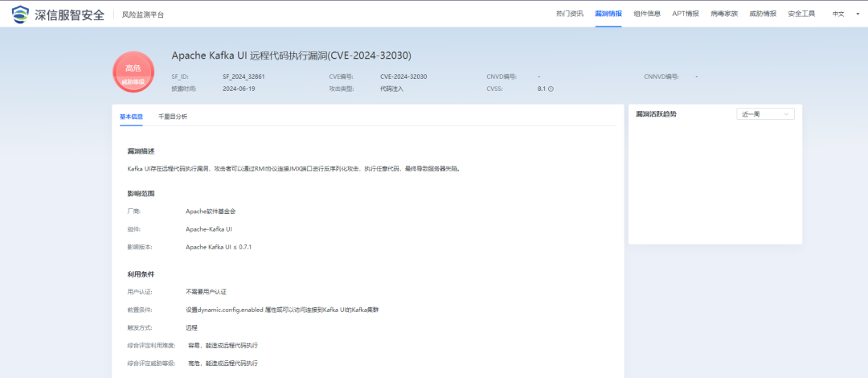Click the info icon next to CVSS 8.1
Image resolution: width=868 pixels, height=378 pixels.
coord(551,88)
